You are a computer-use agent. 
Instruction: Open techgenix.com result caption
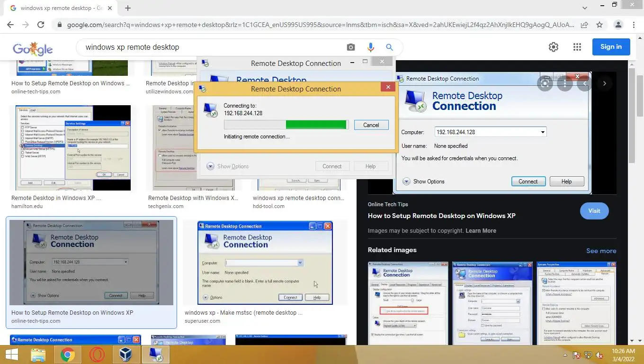point(193,202)
